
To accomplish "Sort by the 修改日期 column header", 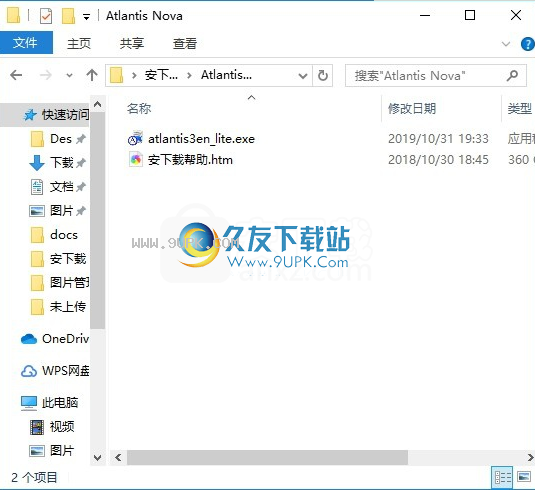I will pos(412,109).
